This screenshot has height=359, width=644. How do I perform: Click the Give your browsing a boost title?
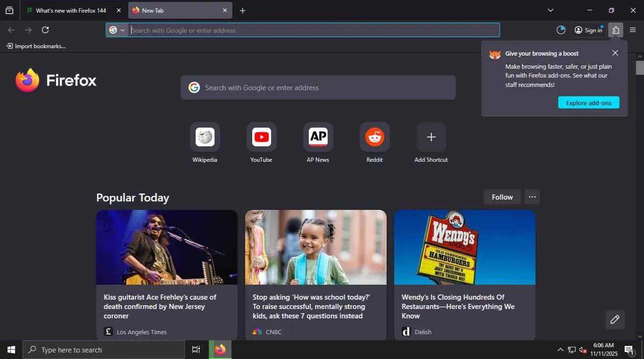542,53
